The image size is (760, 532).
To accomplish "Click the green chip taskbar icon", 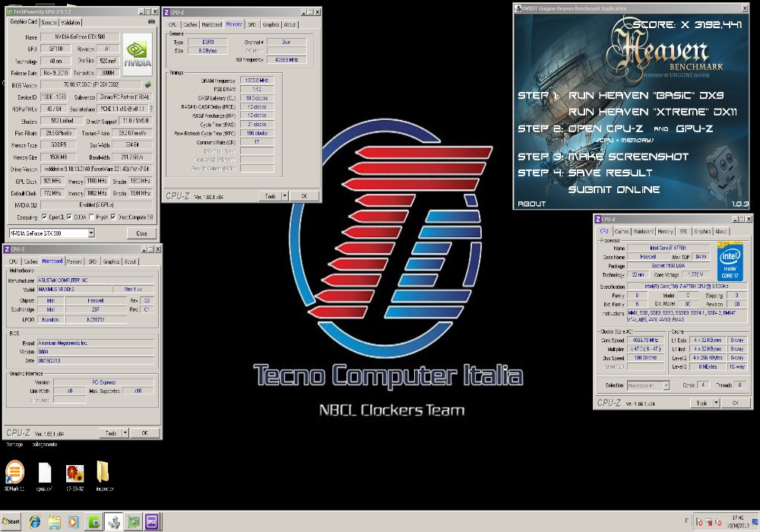I will 133,522.
